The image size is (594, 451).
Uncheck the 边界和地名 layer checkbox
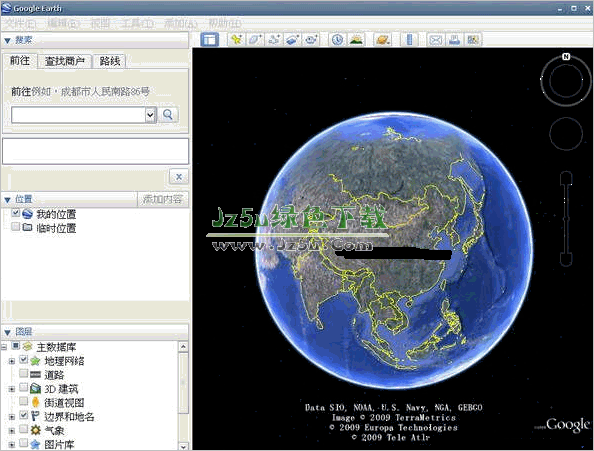[x=23, y=415]
